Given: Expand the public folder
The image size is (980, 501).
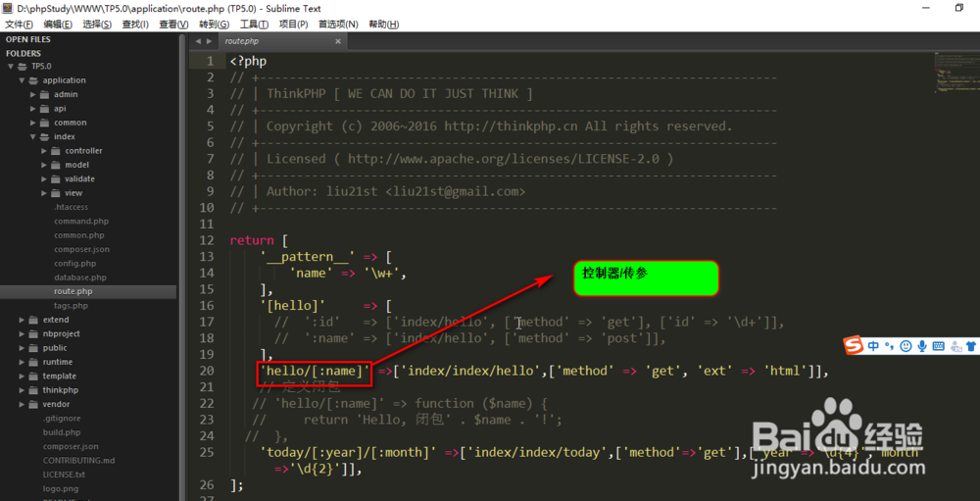Looking at the screenshot, I should [22, 348].
